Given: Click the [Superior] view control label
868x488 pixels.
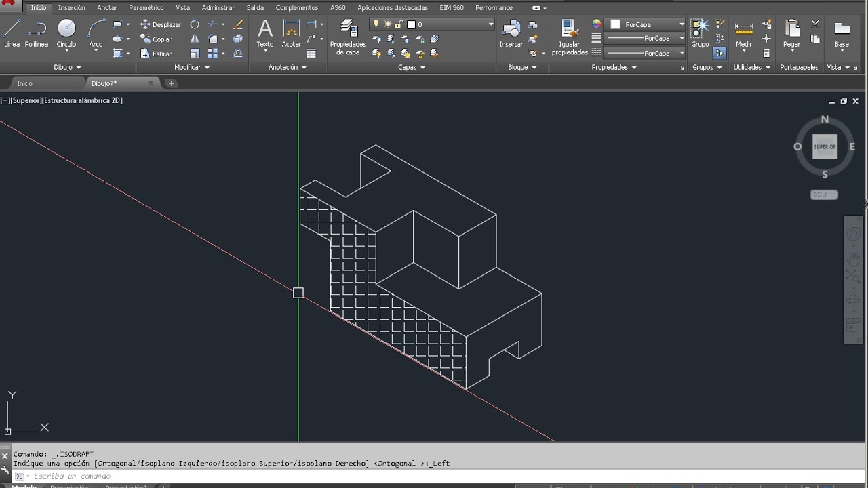Looking at the screenshot, I should tap(26, 100).
